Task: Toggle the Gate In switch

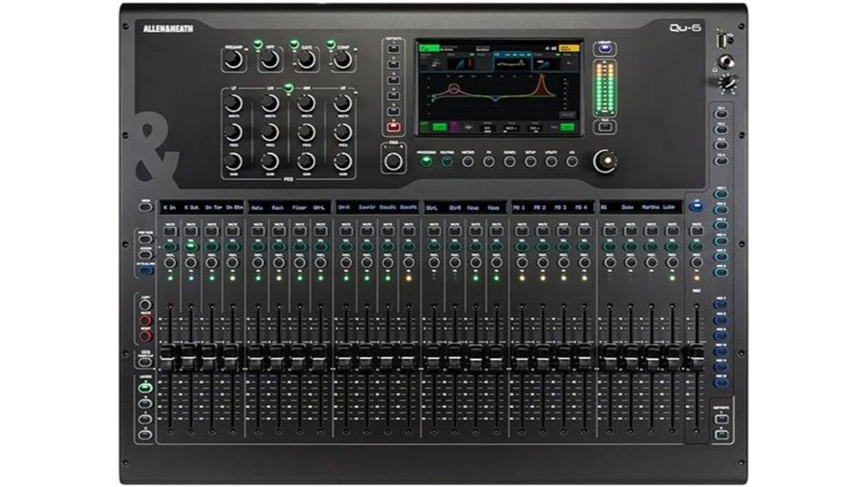Action: [293, 44]
